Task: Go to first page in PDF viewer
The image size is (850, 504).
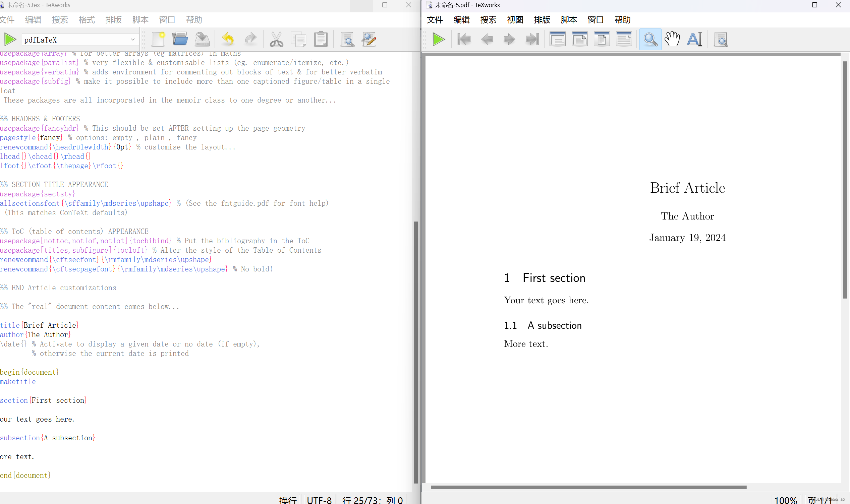Action: click(x=464, y=40)
